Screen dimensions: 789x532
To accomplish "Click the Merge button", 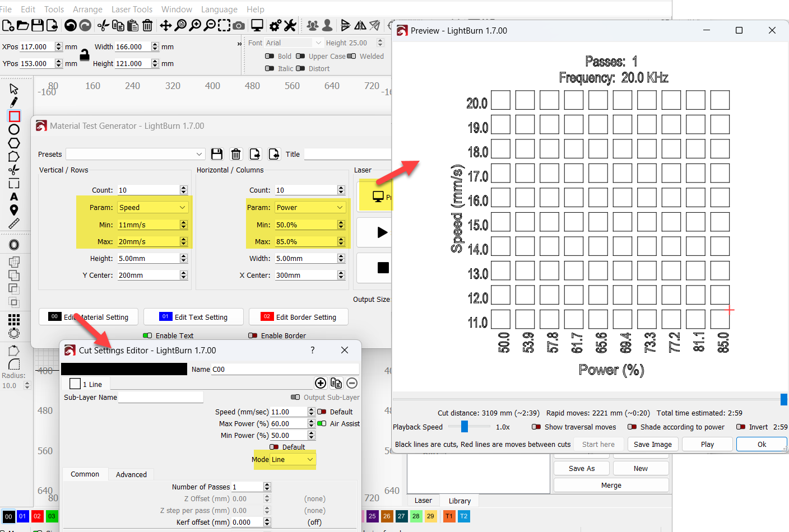I will tap(611, 485).
